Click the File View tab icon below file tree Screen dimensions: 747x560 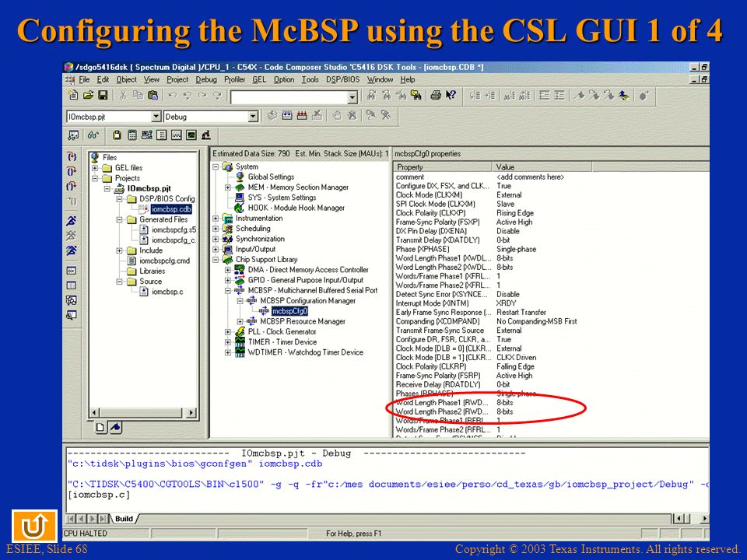coord(100,427)
